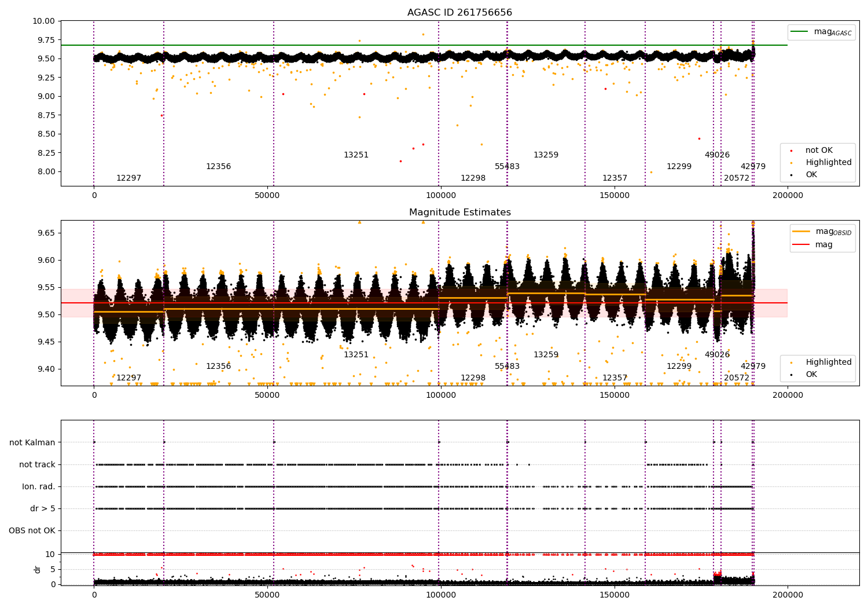Click the "Magnitude Estimates" plot title
The image size is (868, 608).
click(459, 213)
